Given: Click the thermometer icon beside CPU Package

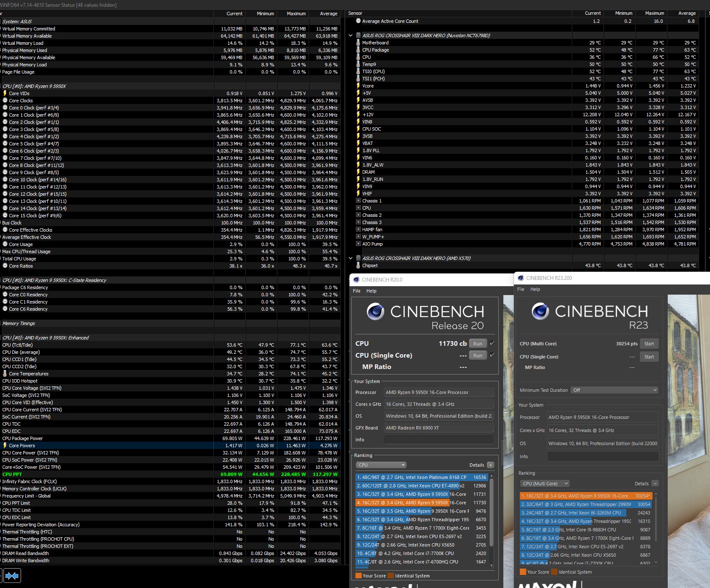Looking at the screenshot, I should [358, 50].
